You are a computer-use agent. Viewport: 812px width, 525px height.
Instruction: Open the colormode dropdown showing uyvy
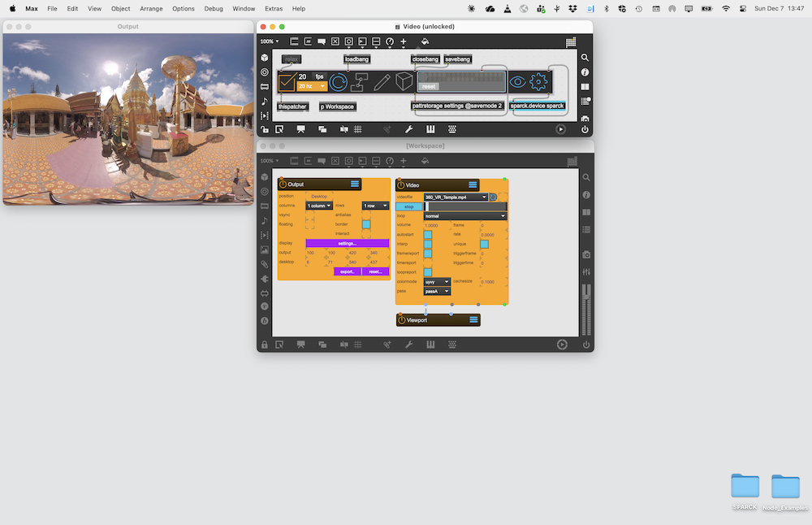coord(437,282)
